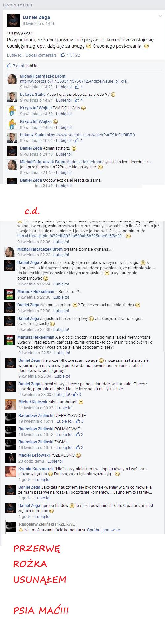The image size is (165, 644).
Task: Click Krzysztof Wojtas's avatar on 'TAM DO LICHA' comment
Action: click(12, 110)
